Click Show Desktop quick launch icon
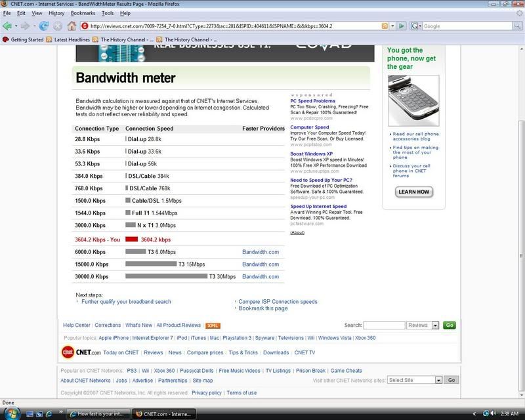The image size is (525, 420). [x=30, y=414]
